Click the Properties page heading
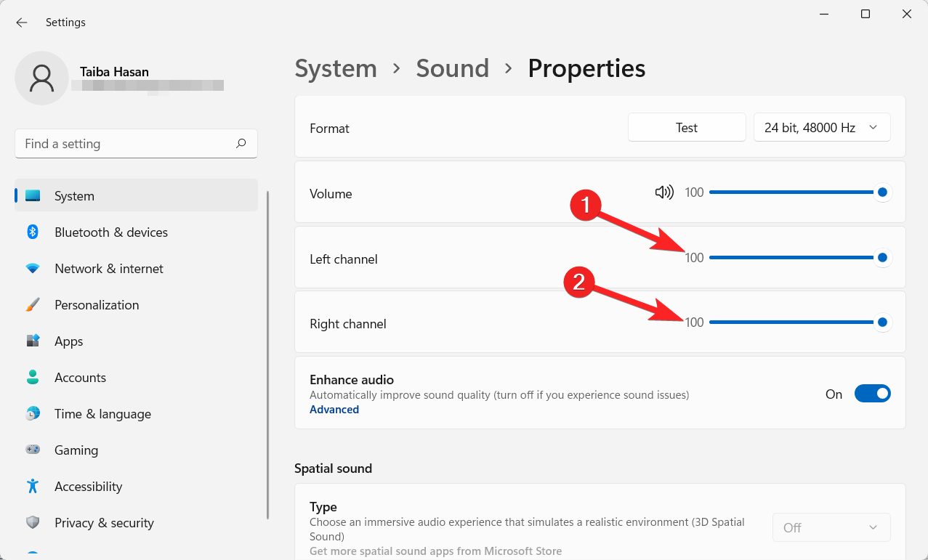The width and height of the screenshot is (928, 560). [586, 68]
